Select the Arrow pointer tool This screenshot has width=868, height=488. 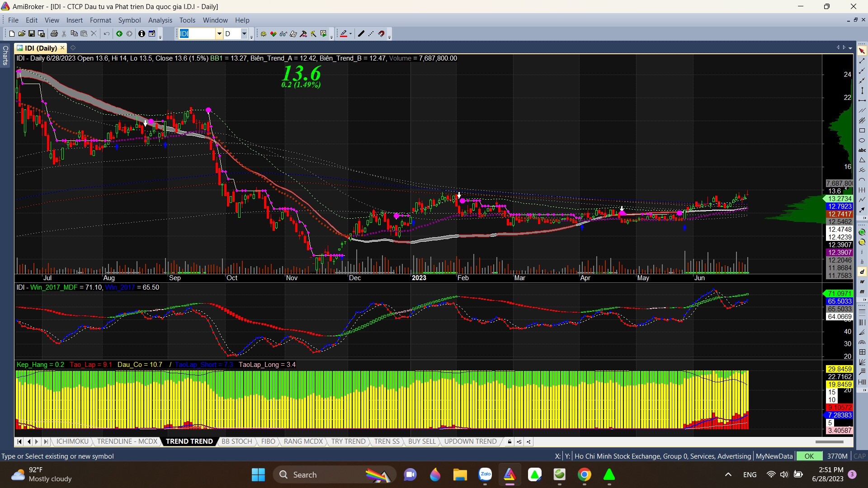click(x=862, y=51)
